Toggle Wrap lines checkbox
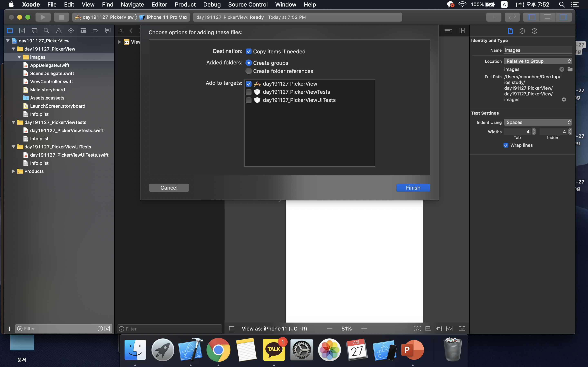This screenshot has height=367, width=588. [506, 145]
